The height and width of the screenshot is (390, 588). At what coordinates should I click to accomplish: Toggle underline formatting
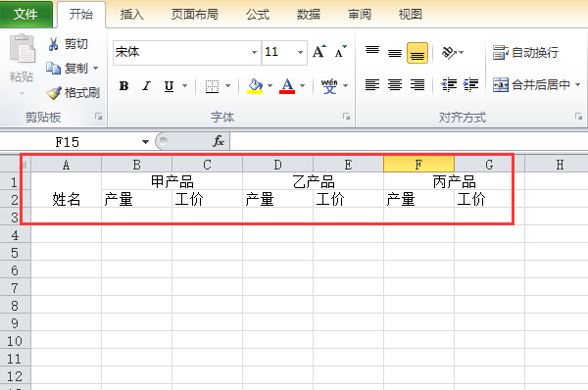[170, 86]
